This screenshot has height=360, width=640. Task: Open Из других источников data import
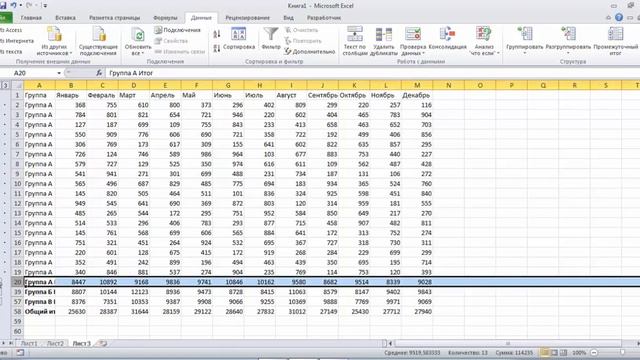click(x=54, y=41)
